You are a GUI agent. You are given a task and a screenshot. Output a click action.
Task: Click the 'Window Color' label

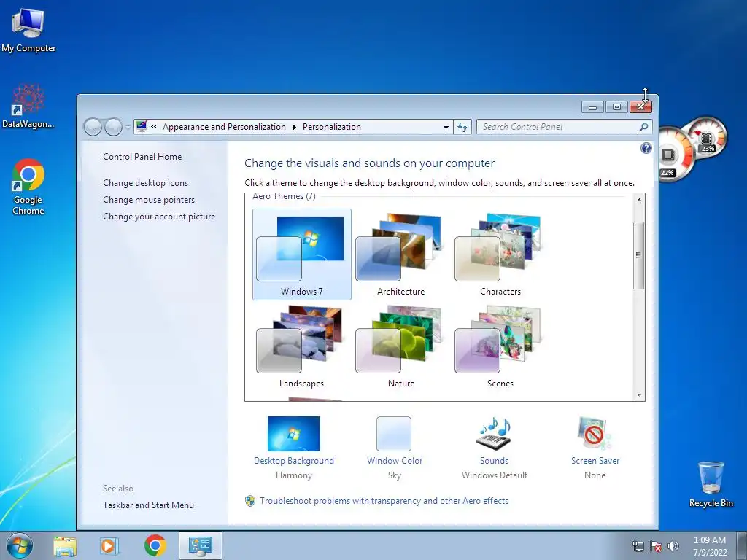click(x=395, y=461)
